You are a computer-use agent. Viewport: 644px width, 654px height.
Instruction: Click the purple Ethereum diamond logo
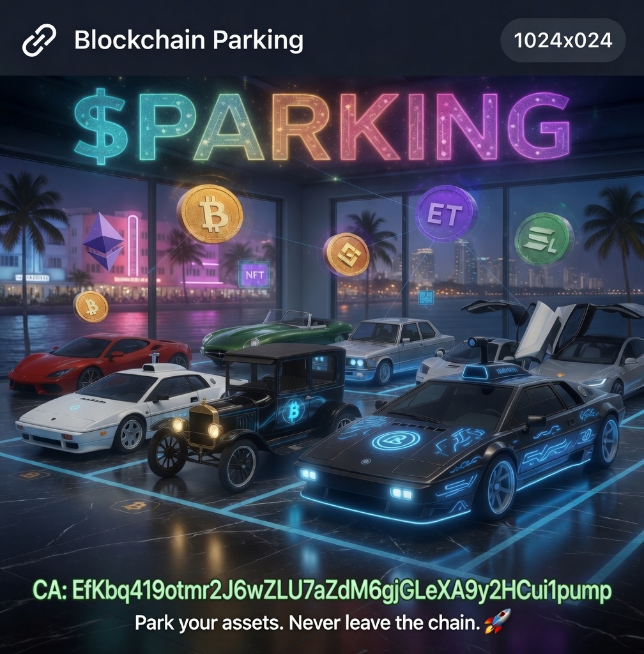103,241
